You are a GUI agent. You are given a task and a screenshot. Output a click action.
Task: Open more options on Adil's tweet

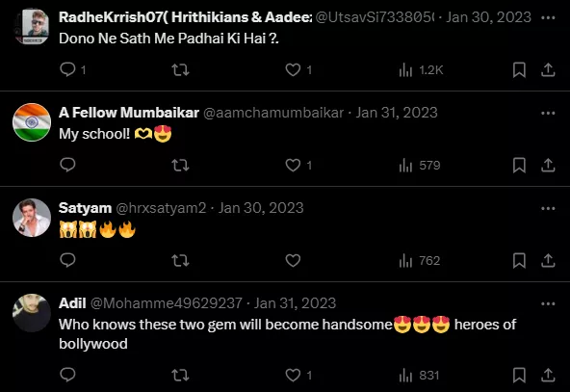(x=548, y=303)
